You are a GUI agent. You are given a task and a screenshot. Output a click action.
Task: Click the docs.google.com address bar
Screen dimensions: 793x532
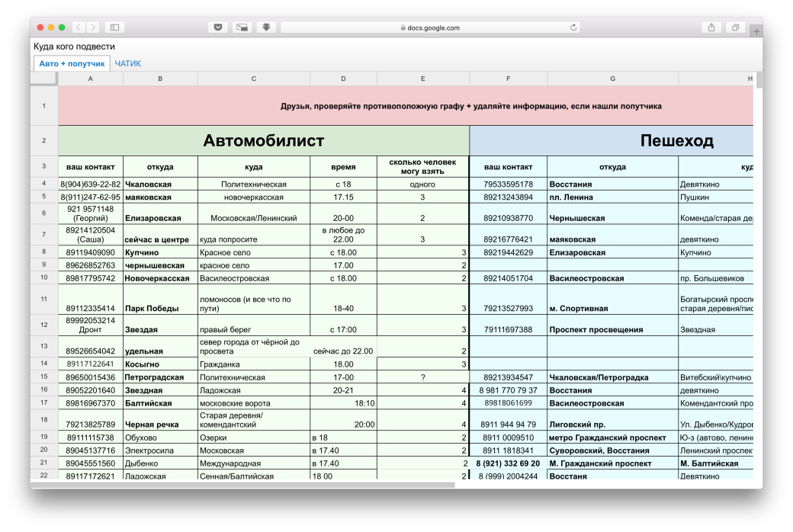430,27
